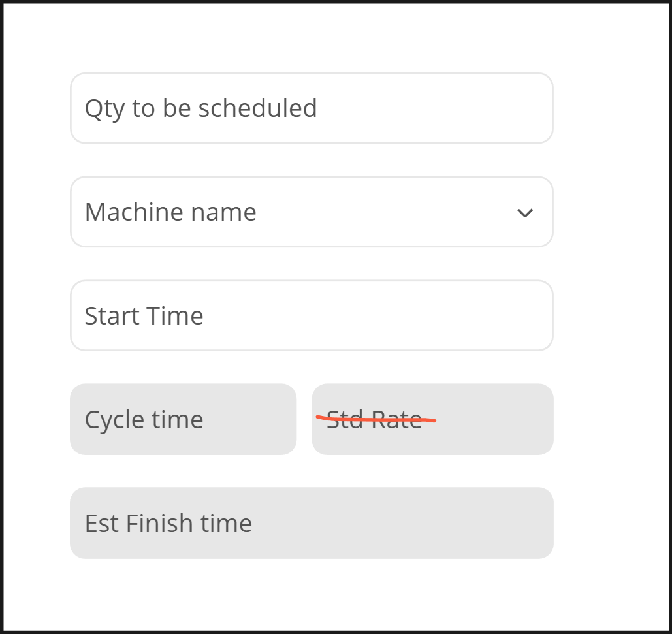Click empty area inside Start Time box

pos(392,316)
